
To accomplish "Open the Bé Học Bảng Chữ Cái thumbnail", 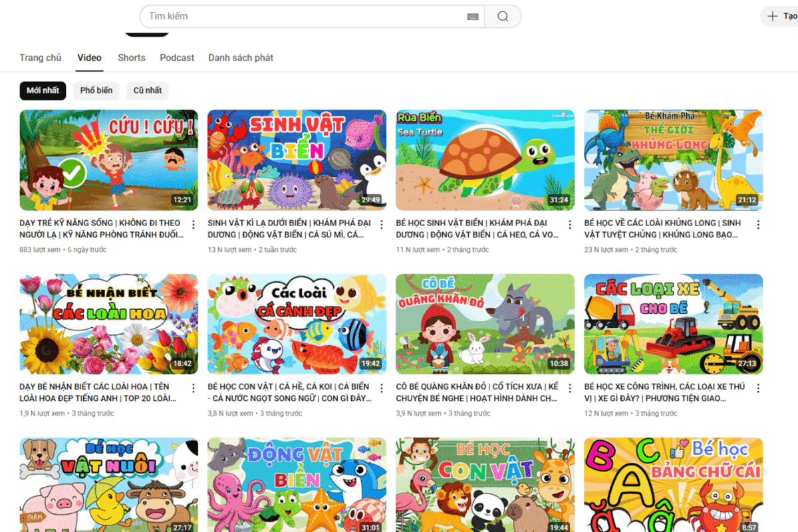I will click(x=674, y=485).
